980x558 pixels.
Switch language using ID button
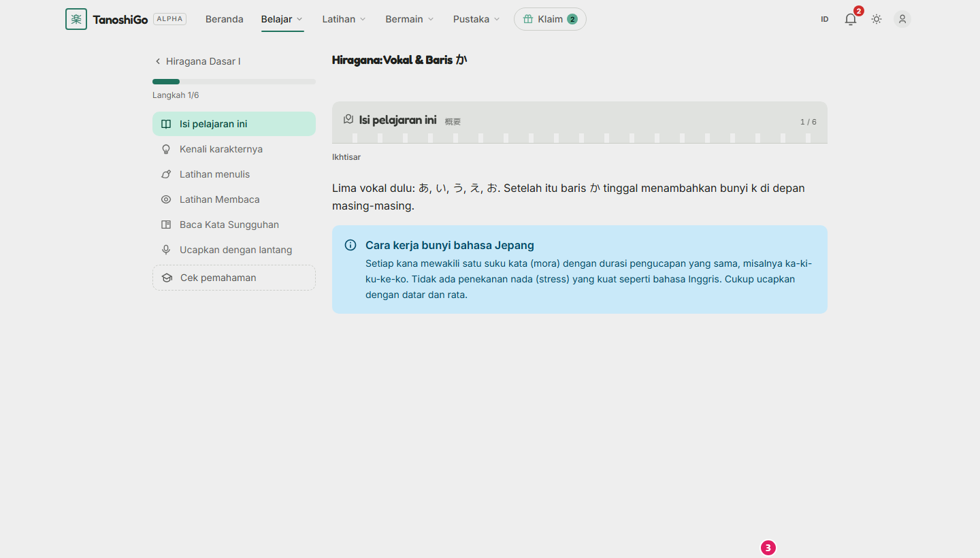pos(825,19)
